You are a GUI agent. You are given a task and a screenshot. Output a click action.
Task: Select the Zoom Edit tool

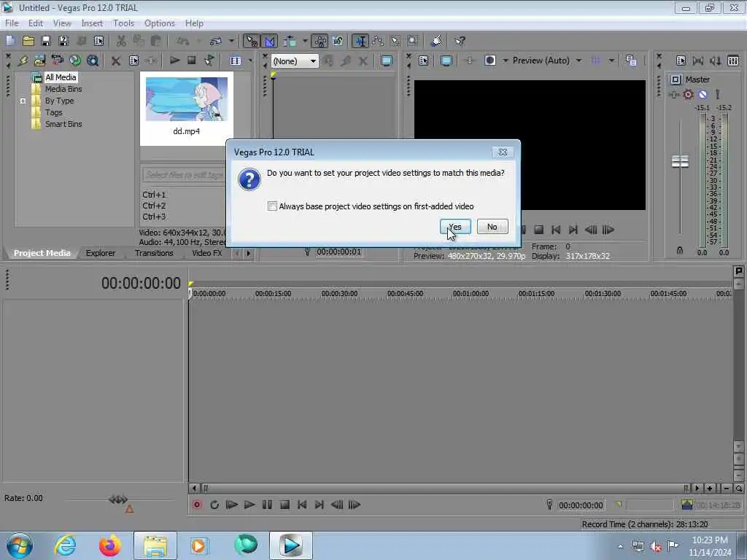[413, 42]
